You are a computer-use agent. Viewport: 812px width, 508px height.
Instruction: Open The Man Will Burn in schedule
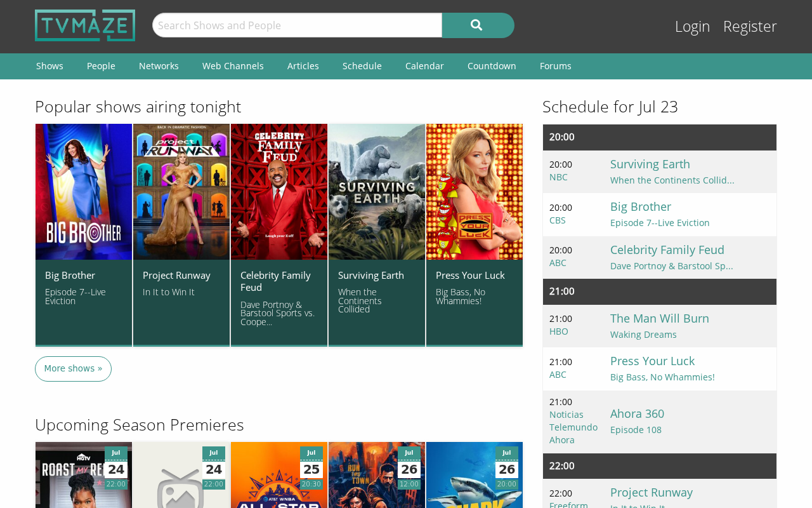click(x=660, y=318)
